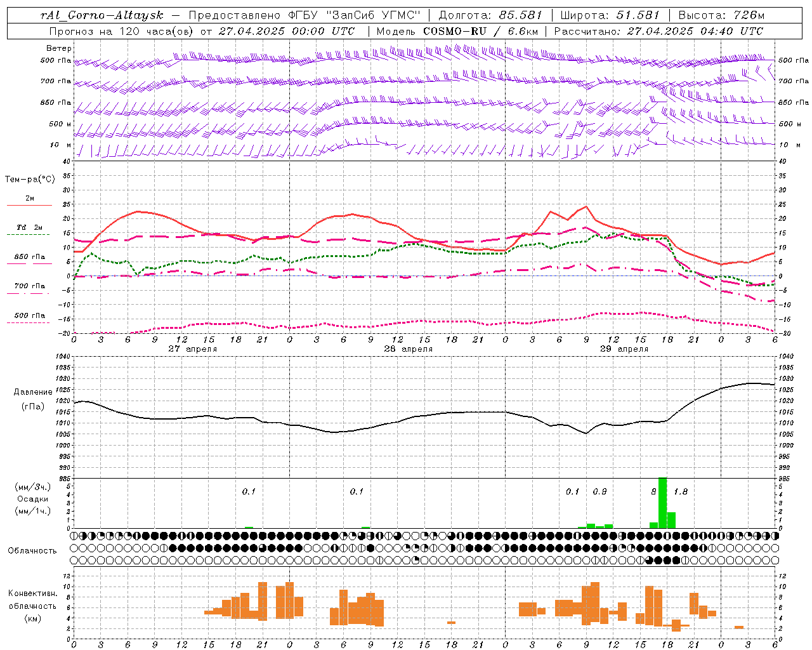The width and height of the screenshot is (812, 650).
Task: Click the '(мм/1ч.)' precipitation unit label
Action: tap(32, 511)
